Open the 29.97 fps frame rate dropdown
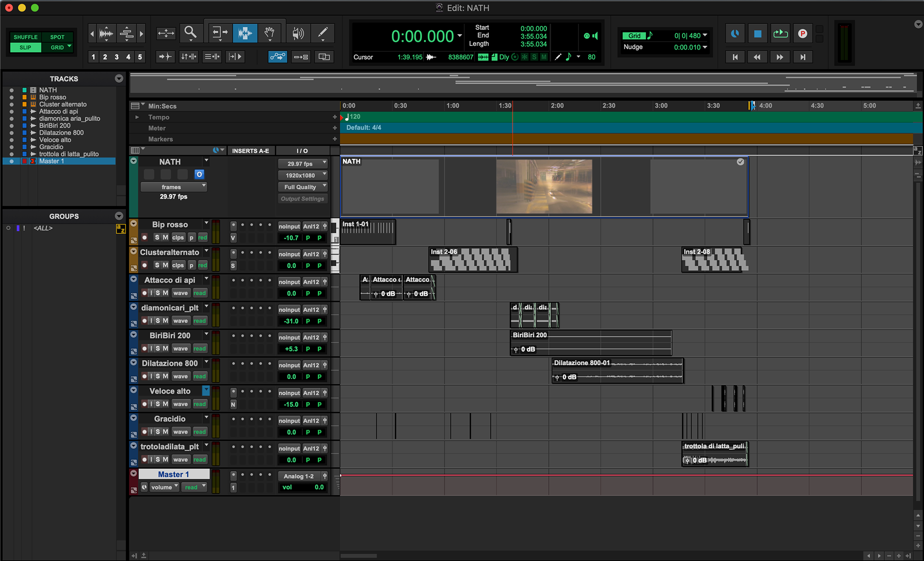 pyautogui.click(x=303, y=164)
